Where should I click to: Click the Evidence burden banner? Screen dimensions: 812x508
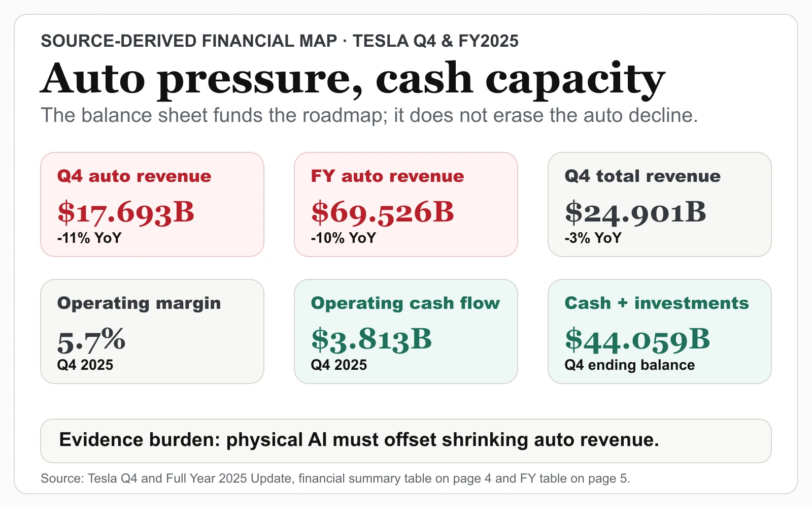click(406, 441)
